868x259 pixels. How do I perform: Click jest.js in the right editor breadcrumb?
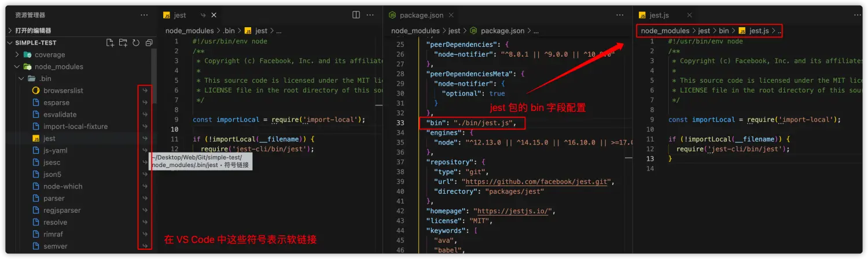pos(758,31)
